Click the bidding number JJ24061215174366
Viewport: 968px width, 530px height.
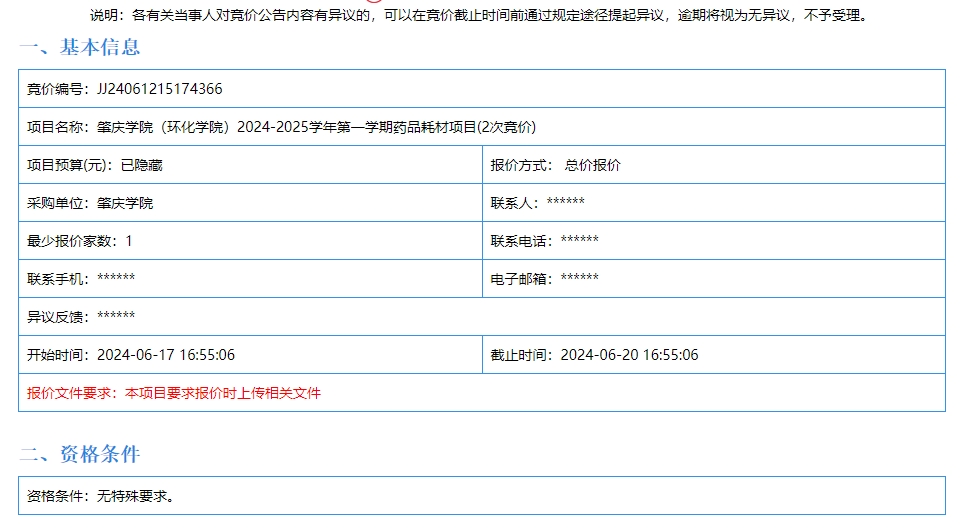160,89
